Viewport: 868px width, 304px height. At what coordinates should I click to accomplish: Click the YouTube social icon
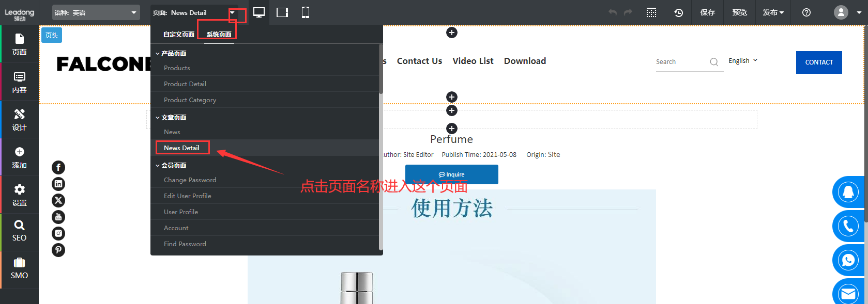tap(58, 217)
